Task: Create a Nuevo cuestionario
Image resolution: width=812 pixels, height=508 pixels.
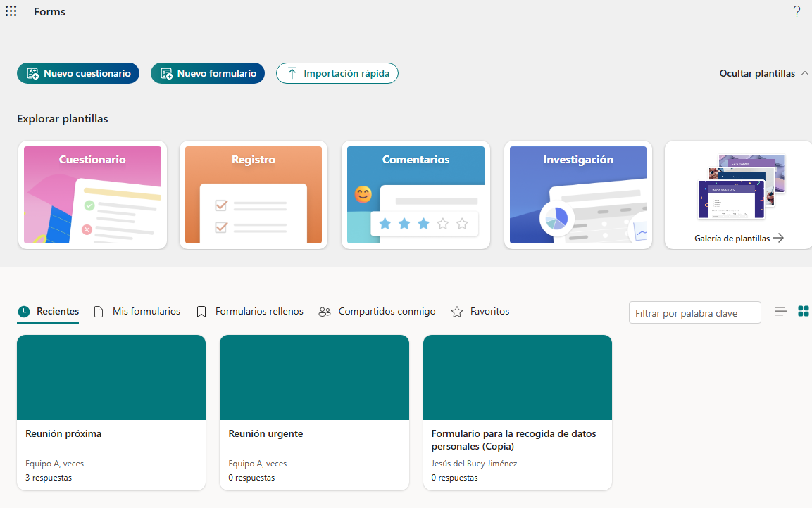Action: (x=78, y=73)
